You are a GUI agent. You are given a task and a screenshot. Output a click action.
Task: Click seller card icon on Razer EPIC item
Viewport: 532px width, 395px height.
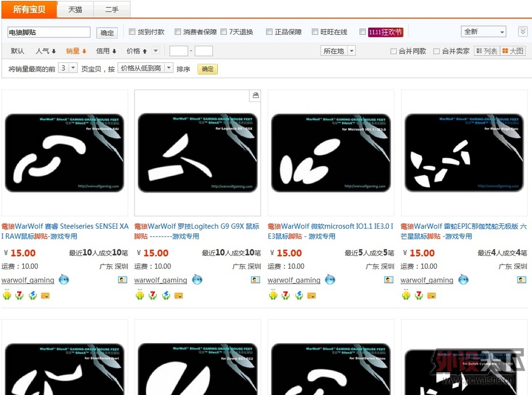[x=522, y=280]
